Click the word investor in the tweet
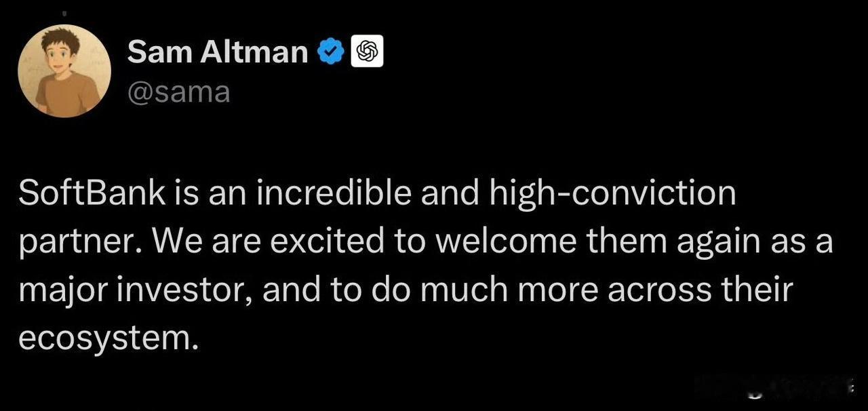This screenshot has width=868, height=411. [182, 291]
